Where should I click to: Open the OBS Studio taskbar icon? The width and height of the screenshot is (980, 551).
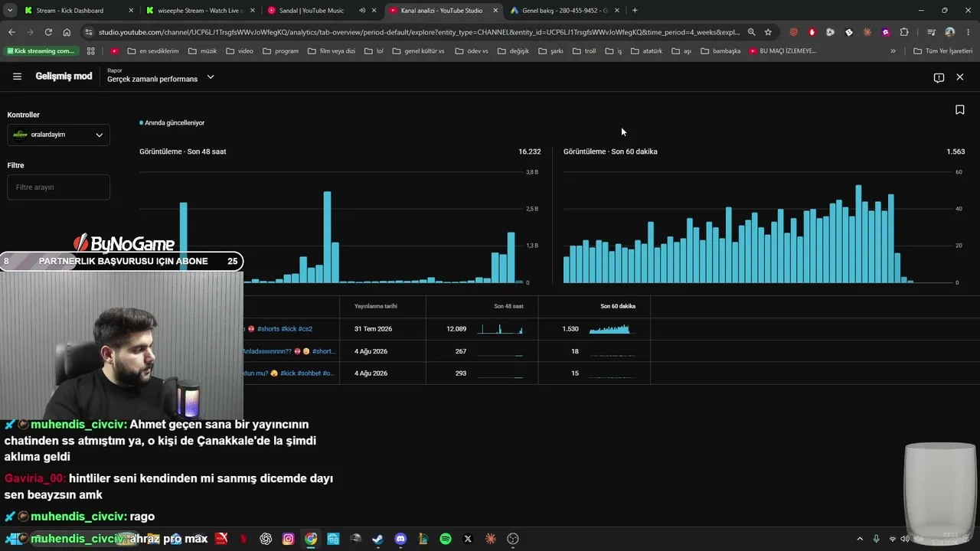tap(513, 539)
